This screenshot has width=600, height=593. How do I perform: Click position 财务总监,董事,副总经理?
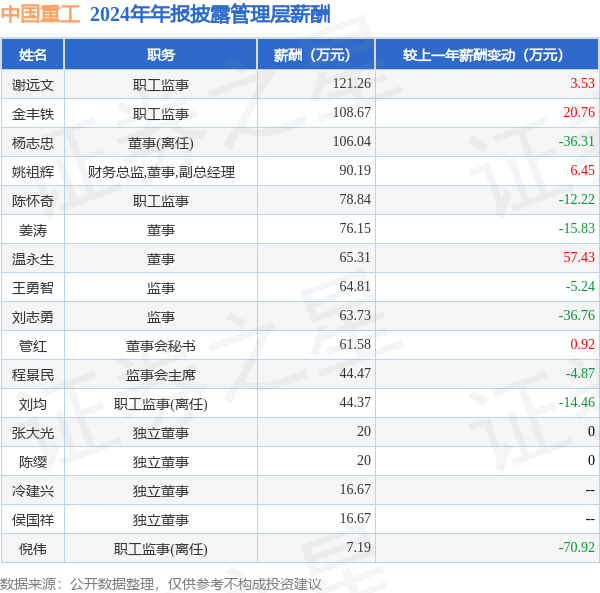point(161,172)
